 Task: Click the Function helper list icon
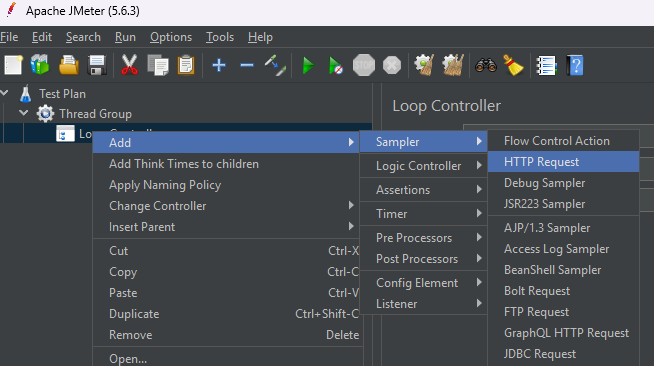(546, 65)
